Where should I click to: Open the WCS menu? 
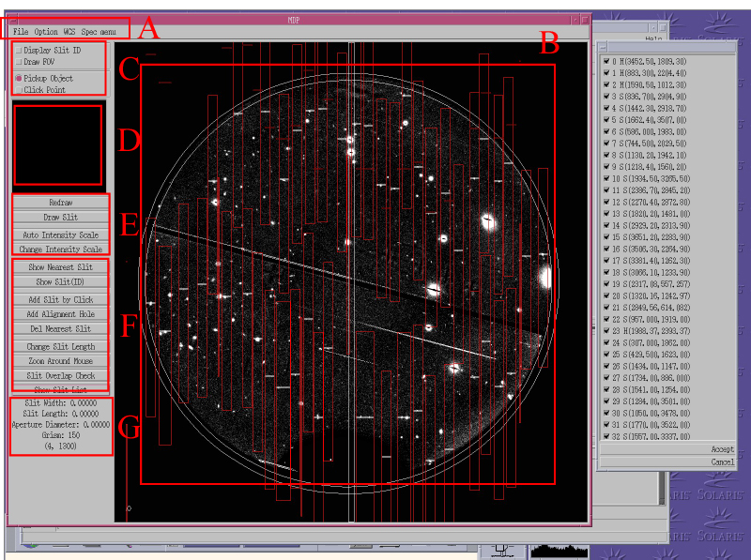coord(69,32)
